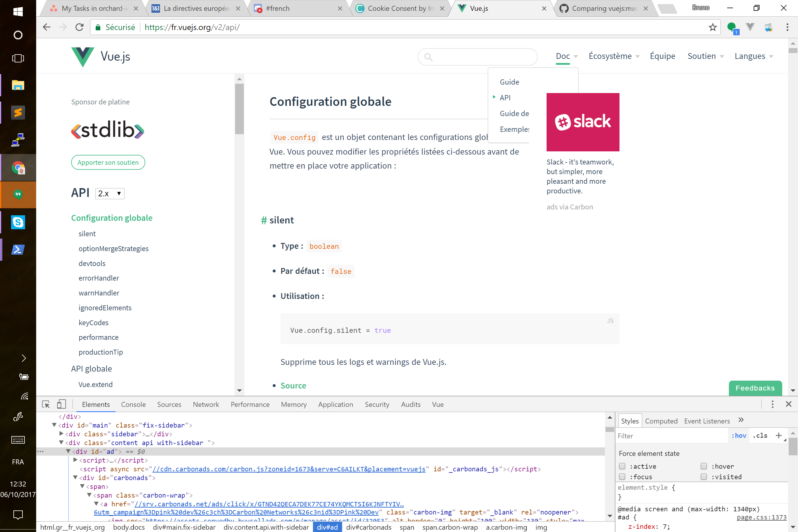Click the Apporter son soutien button

tap(108, 162)
